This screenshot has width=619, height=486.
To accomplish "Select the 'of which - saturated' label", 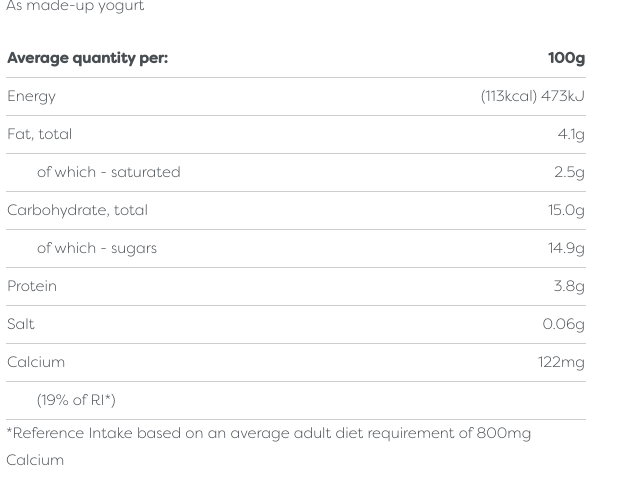I will tap(108, 172).
